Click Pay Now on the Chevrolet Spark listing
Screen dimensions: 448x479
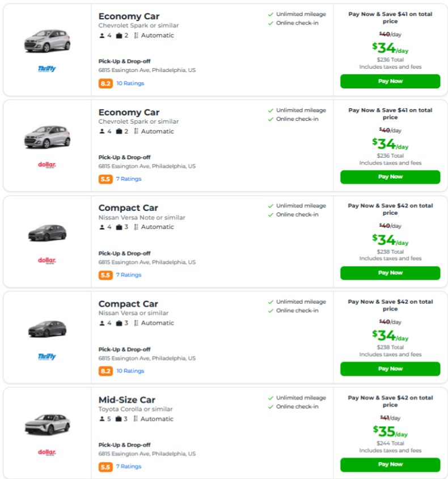click(390, 81)
